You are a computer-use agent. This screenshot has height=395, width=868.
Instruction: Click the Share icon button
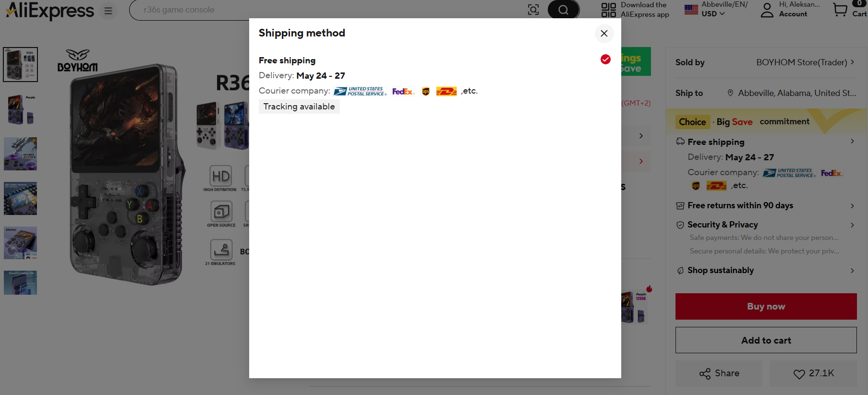tap(719, 373)
